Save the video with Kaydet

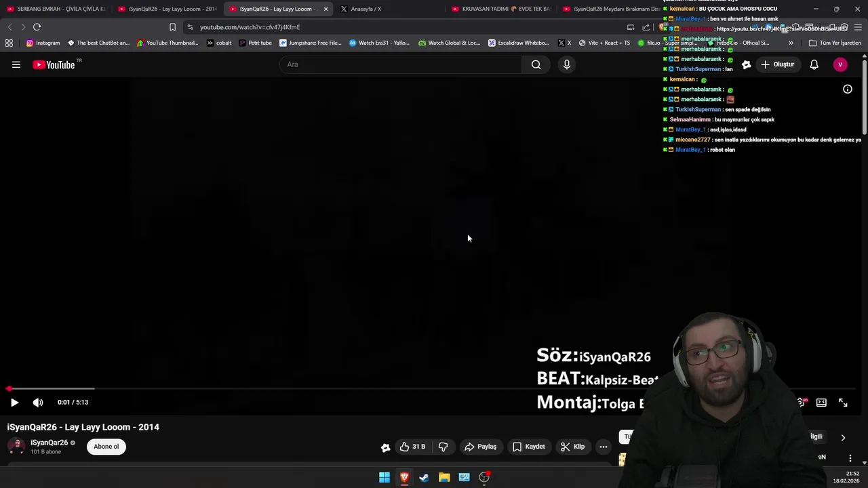pyautogui.click(x=528, y=447)
